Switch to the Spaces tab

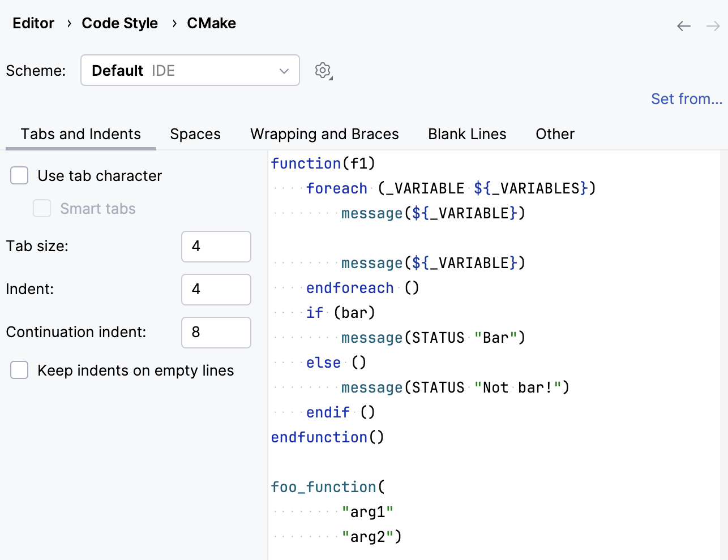(195, 134)
